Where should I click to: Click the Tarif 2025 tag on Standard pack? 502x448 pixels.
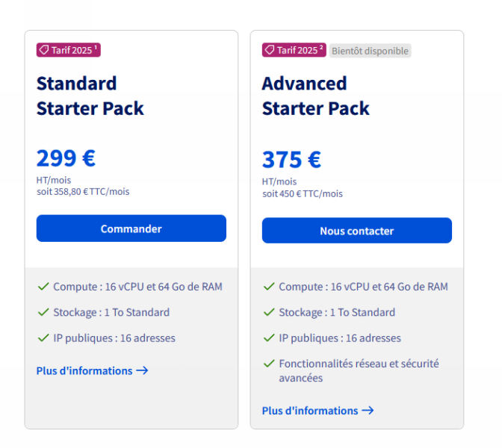[x=69, y=50]
